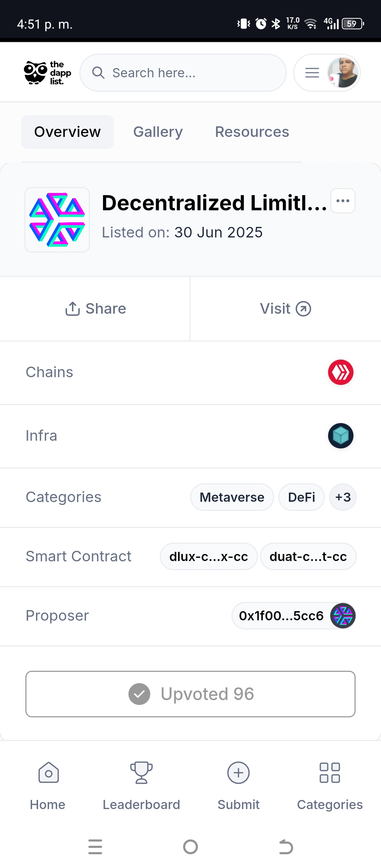Toggle the Upvoted 96 button
Viewport: 381px width, 868px height.
pyautogui.click(x=190, y=694)
